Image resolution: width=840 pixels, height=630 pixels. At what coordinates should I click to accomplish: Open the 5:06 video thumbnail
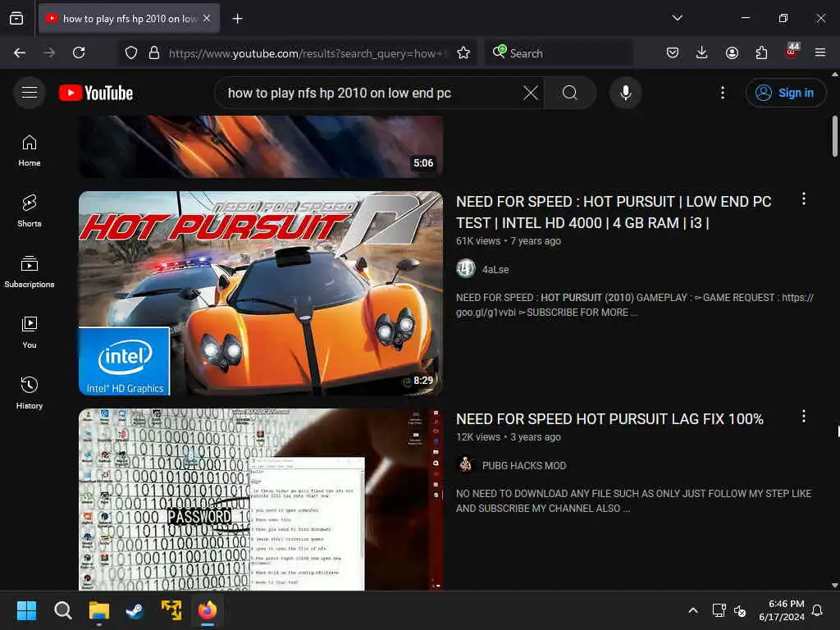[x=261, y=146]
